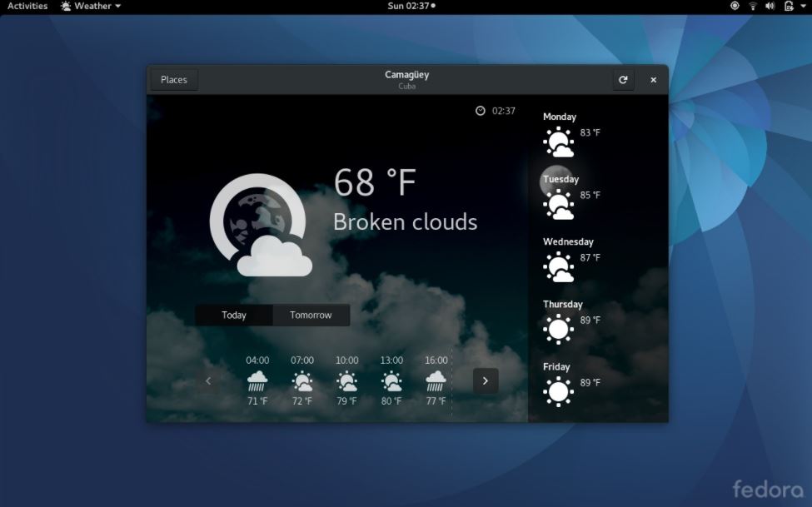The height and width of the screenshot is (507, 812).
Task: Click the Wi-Fi network icon
Action: tap(752, 6)
